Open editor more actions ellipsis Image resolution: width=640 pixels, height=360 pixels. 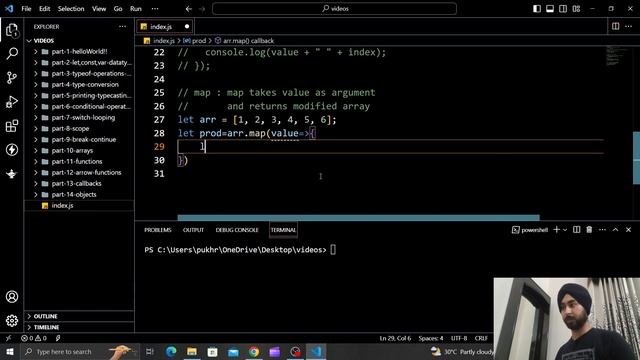pos(629,27)
